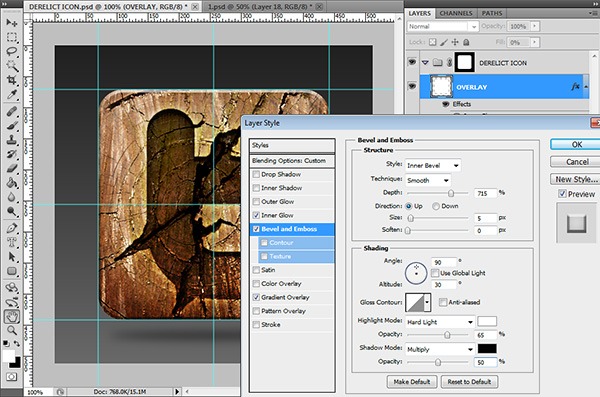Select the Pen tool
Screen dimensions: 600x397
click(11, 228)
